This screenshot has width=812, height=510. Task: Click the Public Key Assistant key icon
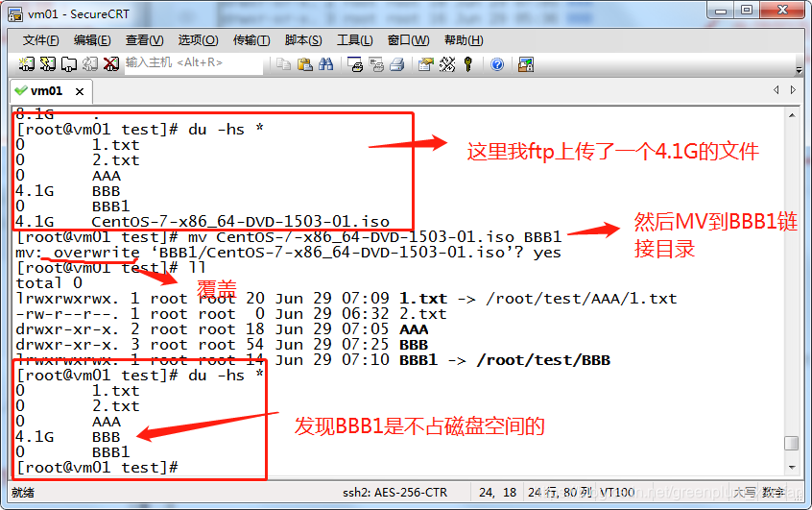pos(468,64)
